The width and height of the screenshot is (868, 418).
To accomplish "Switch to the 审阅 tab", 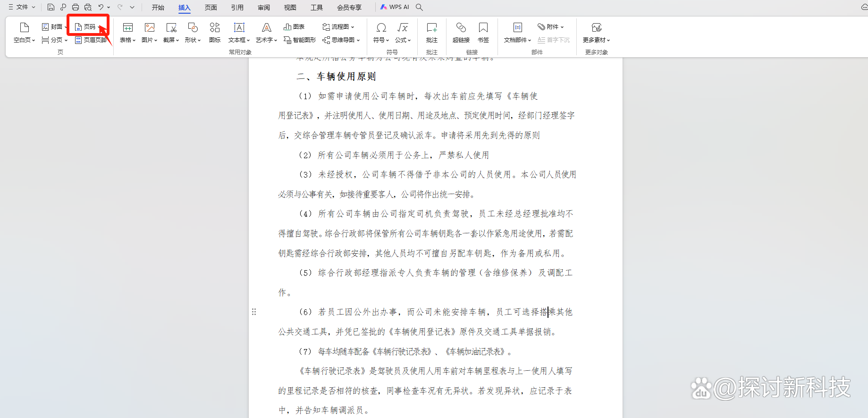I will 264,8.
